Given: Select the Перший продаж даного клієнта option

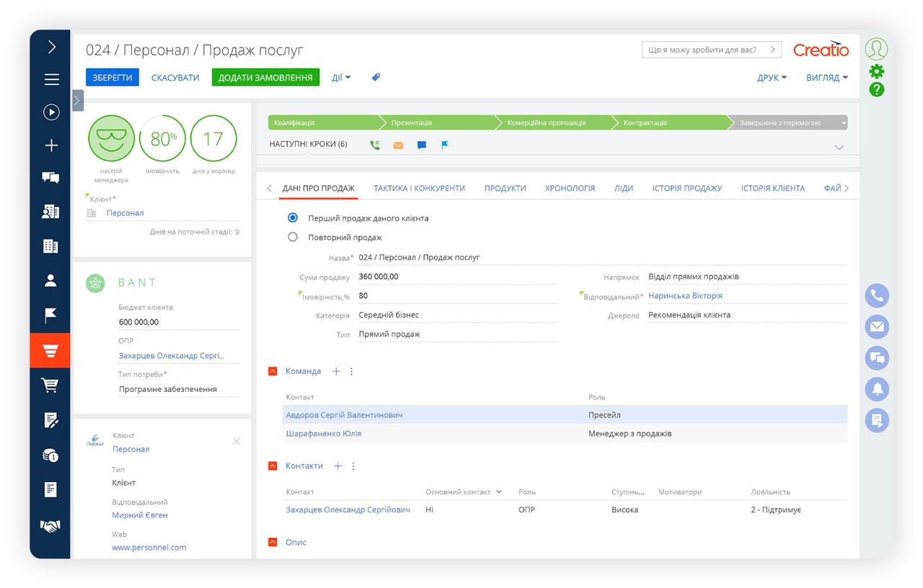Looking at the screenshot, I should [x=293, y=218].
